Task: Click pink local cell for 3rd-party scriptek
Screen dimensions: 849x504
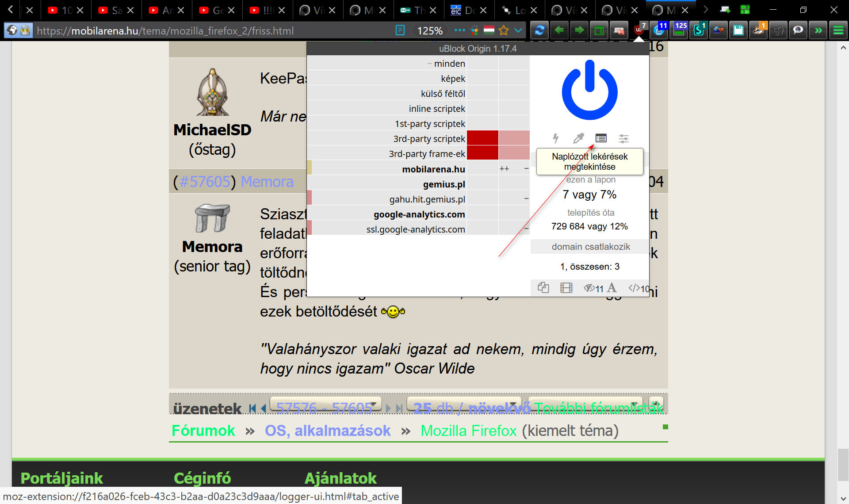Action: pos(514,138)
